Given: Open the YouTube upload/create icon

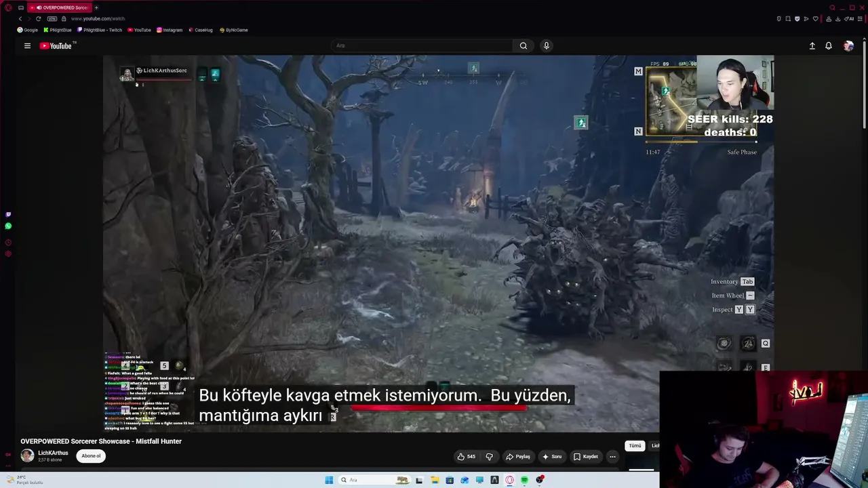Looking at the screenshot, I should (x=812, y=45).
